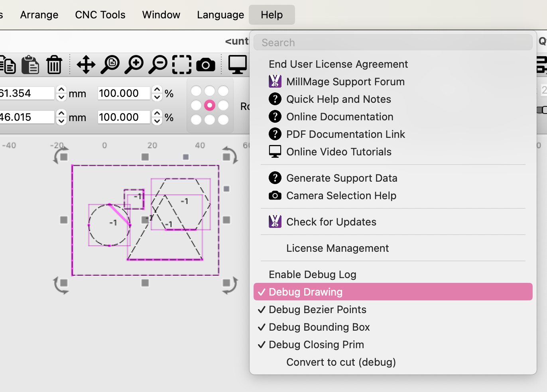This screenshot has width=547, height=392.
Task: Select the pan/move arrows tool
Action: (x=86, y=65)
